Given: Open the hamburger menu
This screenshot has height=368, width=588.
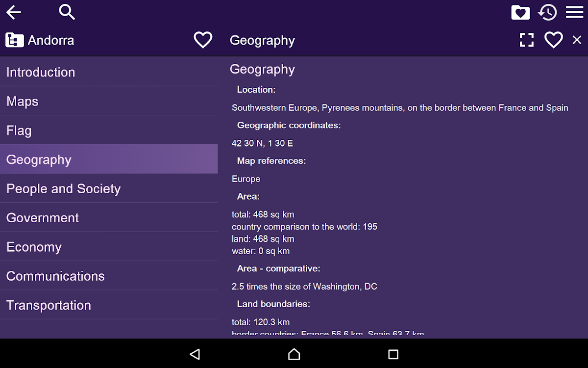Looking at the screenshot, I should coord(574,12).
